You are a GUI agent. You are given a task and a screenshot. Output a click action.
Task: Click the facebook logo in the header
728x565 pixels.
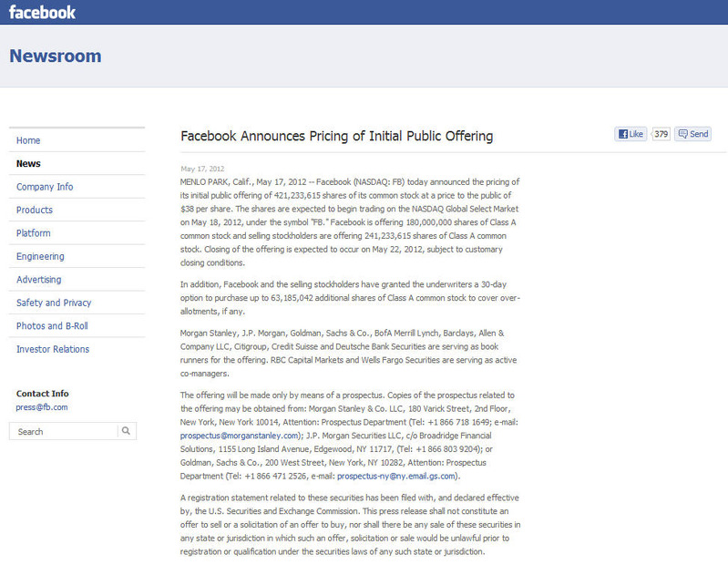point(42,12)
